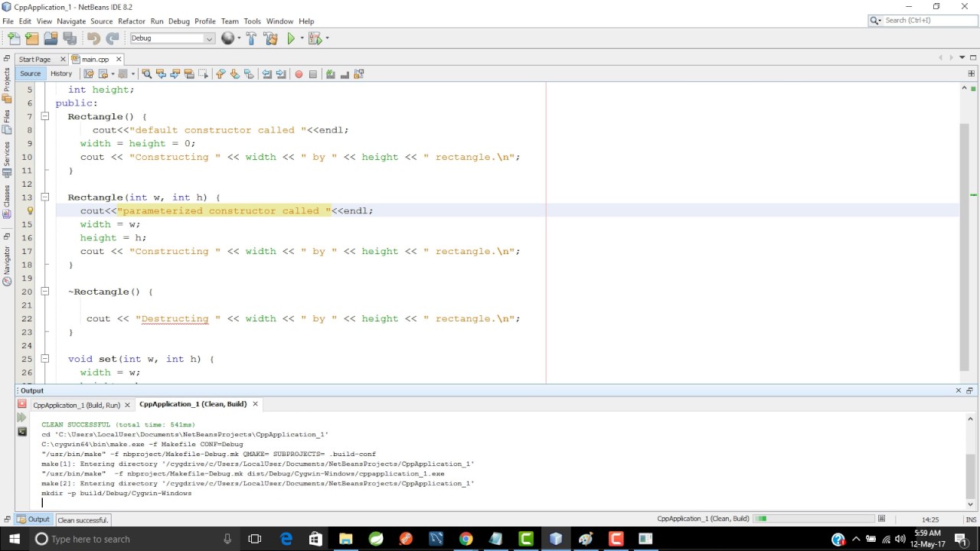This screenshot has width=980, height=551.
Task: Open Navigator side panel tab
Action: pos(7,266)
